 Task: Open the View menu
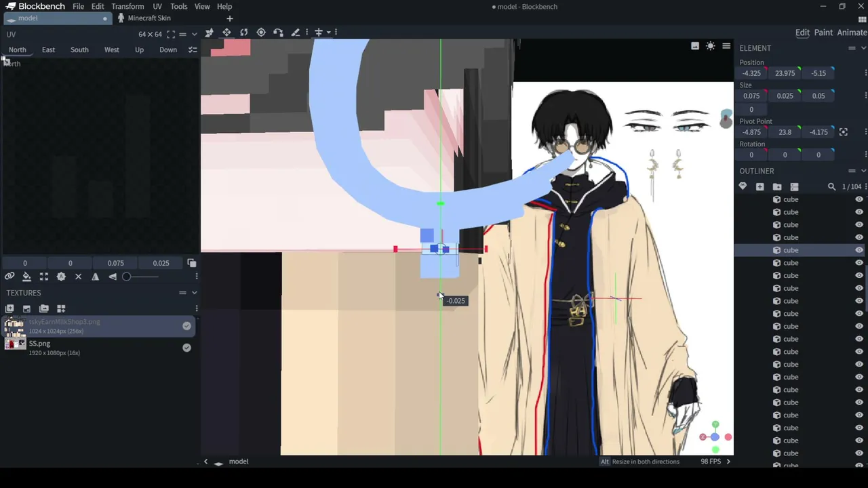point(202,6)
